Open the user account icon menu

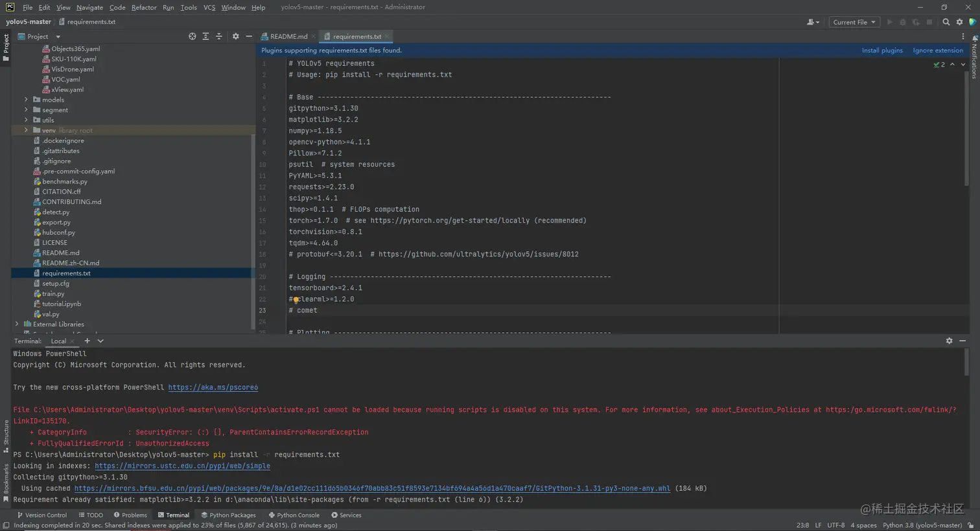point(813,22)
